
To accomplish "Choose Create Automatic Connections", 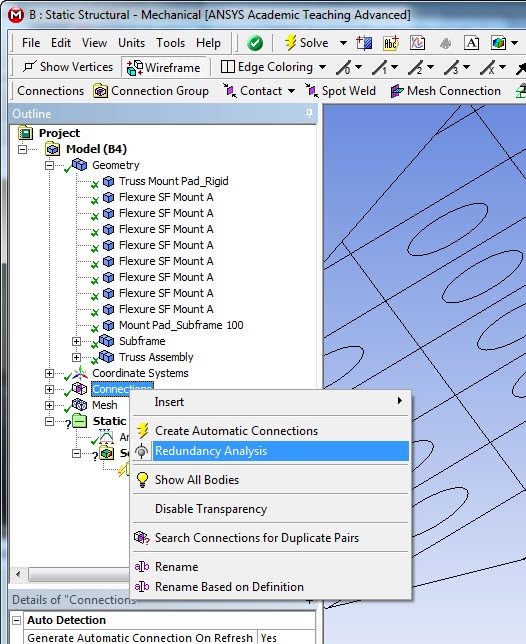I will (271, 431).
